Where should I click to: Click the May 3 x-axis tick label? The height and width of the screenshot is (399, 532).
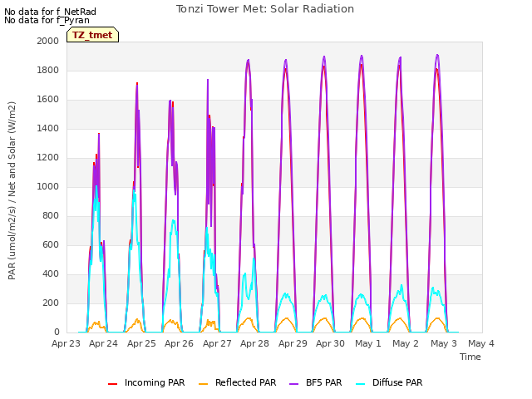pos(444,343)
